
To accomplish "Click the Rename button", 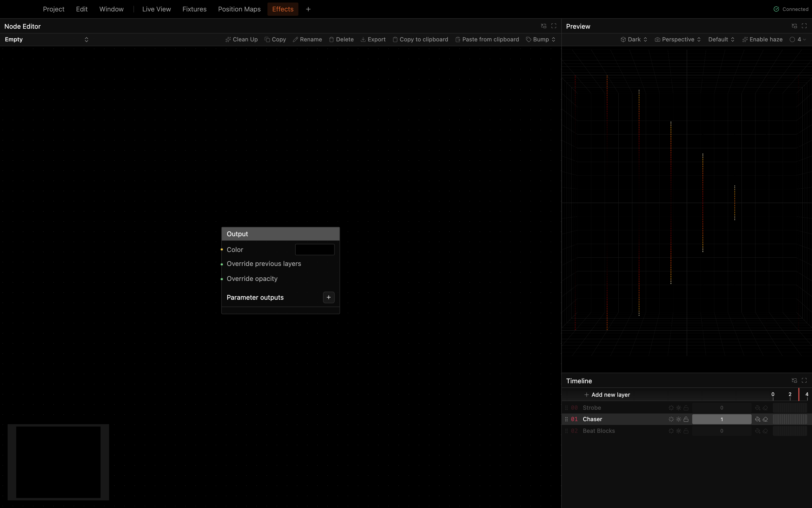I will click(307, 39).
